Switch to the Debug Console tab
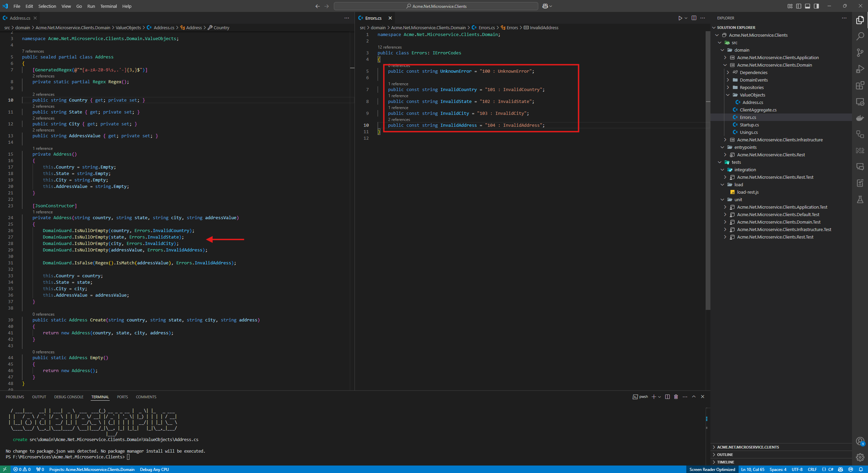 pos(69,397)
